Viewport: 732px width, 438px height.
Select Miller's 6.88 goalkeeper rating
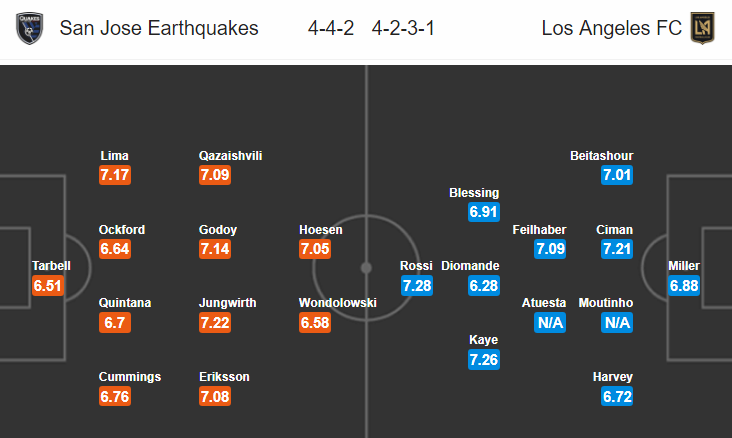pos(684,285)
